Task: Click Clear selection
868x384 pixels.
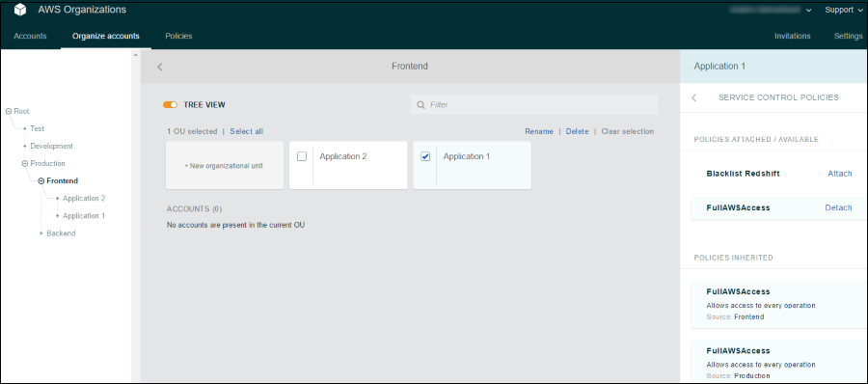Action: [x=628, y=131]
